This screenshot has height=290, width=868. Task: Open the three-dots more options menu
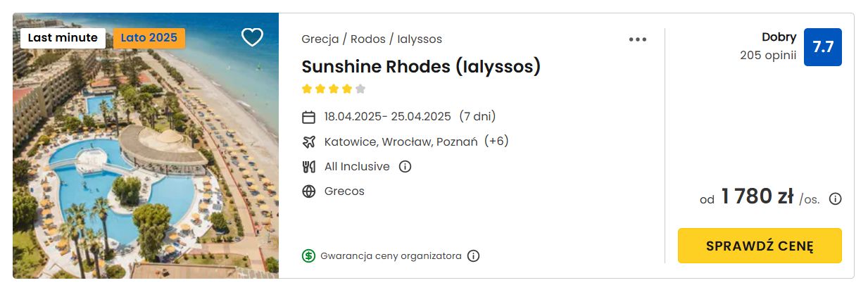[x=637, y=39]
